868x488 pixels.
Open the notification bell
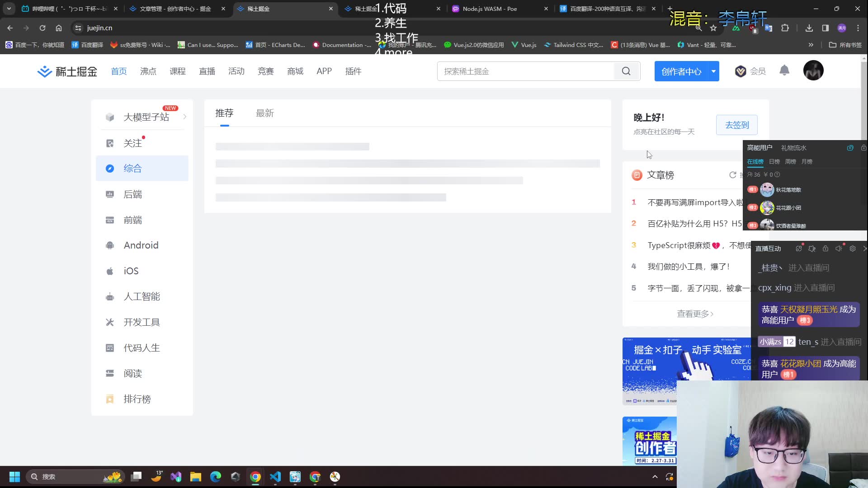pyautogui.click(x=784, y=70)
